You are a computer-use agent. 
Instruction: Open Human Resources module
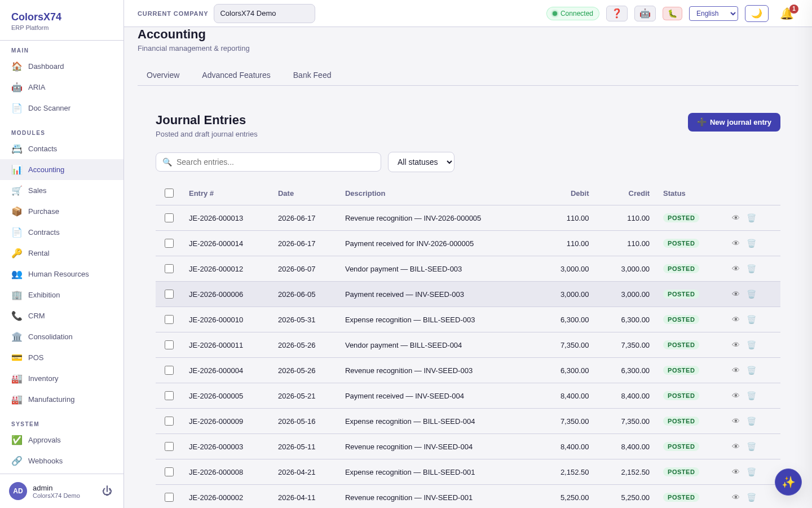click(62, 274)
